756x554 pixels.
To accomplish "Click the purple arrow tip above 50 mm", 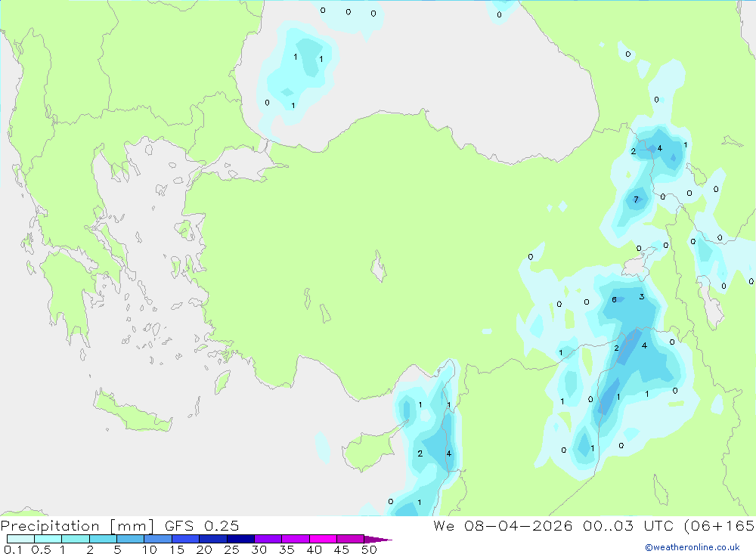I will pyautogui.click(x=378, y=540).
